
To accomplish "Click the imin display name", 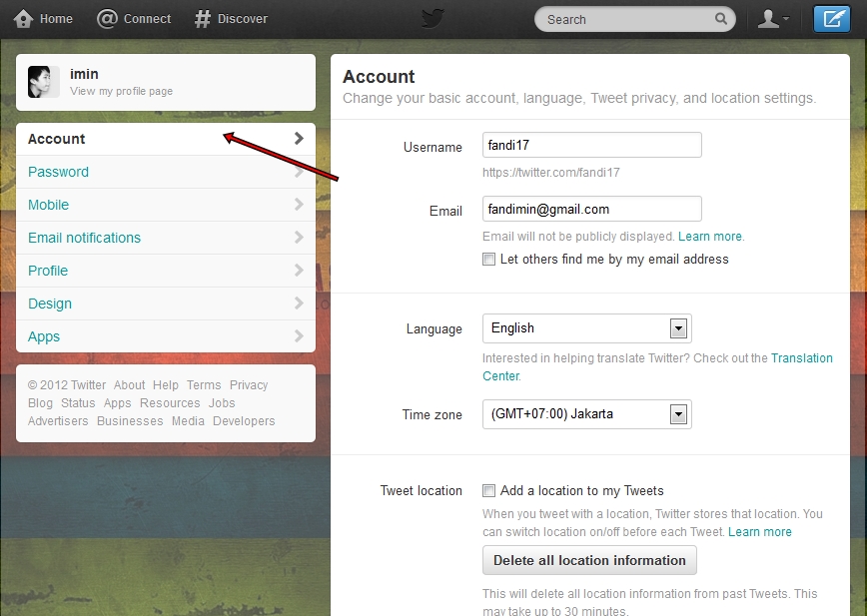I will click(x=84, y=74).
